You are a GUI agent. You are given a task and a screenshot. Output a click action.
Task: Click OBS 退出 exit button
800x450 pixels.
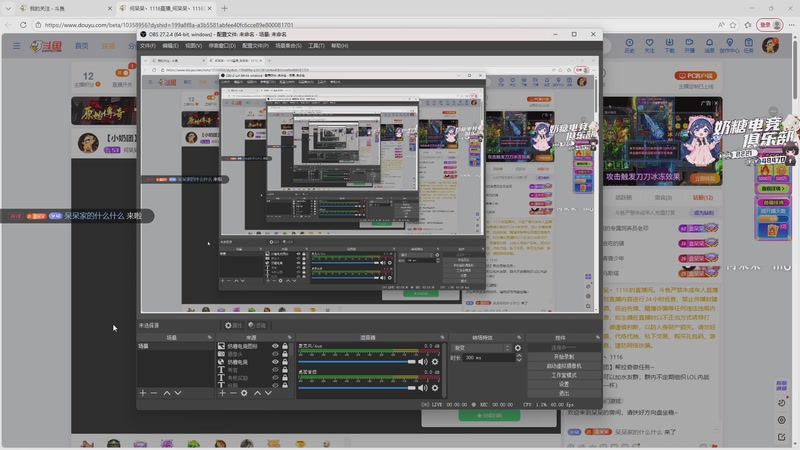tap(563, 393)
